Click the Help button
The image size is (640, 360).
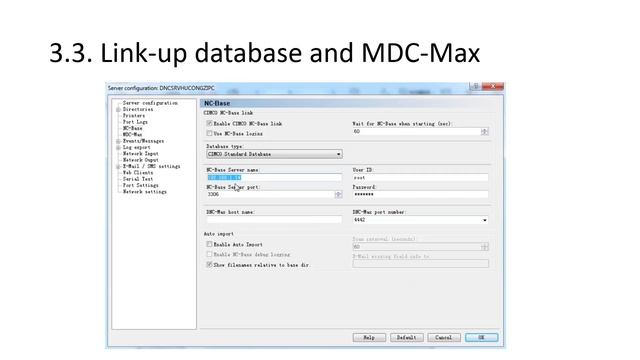click(369, 338)
